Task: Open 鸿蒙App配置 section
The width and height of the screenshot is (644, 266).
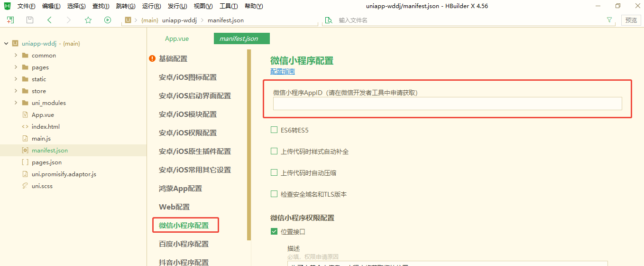Action: click(180, 188)
